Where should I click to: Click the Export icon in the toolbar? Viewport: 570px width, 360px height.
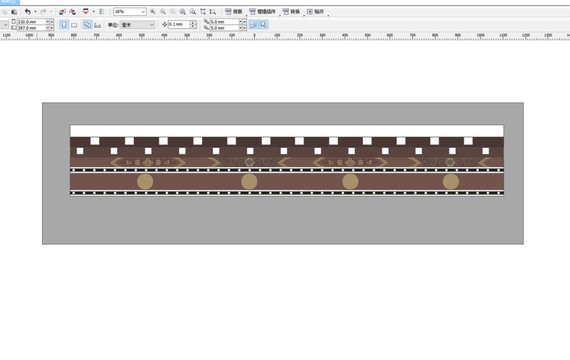73,12
